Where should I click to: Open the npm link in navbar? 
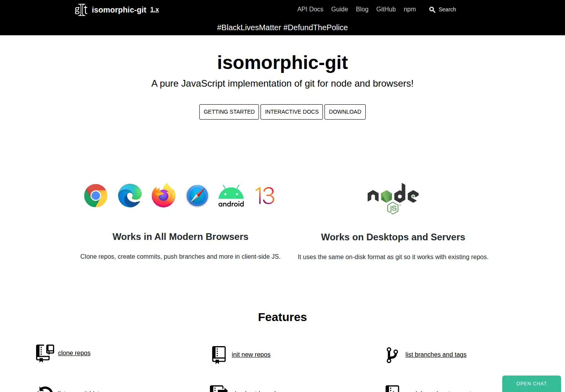(410, 9)
